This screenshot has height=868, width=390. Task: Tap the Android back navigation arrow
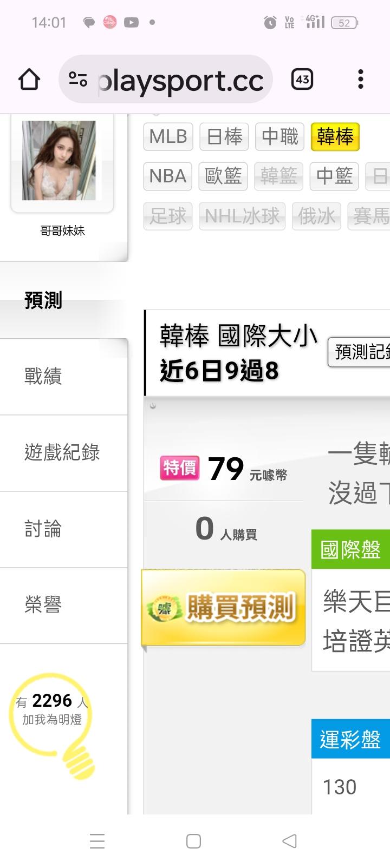pos(290,841)
